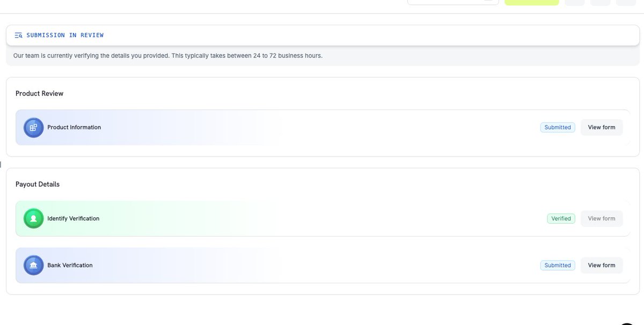Click the 'Payout Details' section heading

(38, 184)
